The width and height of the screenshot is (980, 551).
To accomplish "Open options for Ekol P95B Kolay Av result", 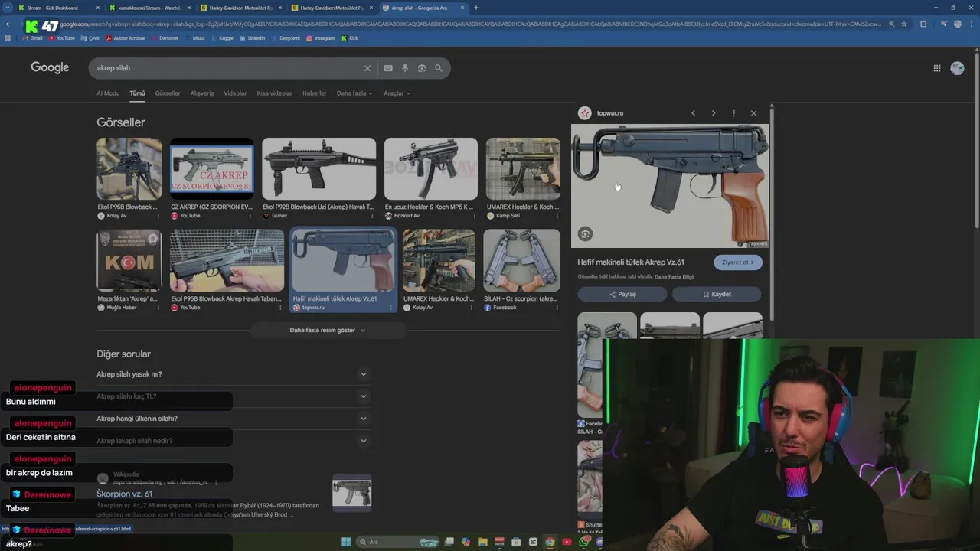I will tap(158, 216).
